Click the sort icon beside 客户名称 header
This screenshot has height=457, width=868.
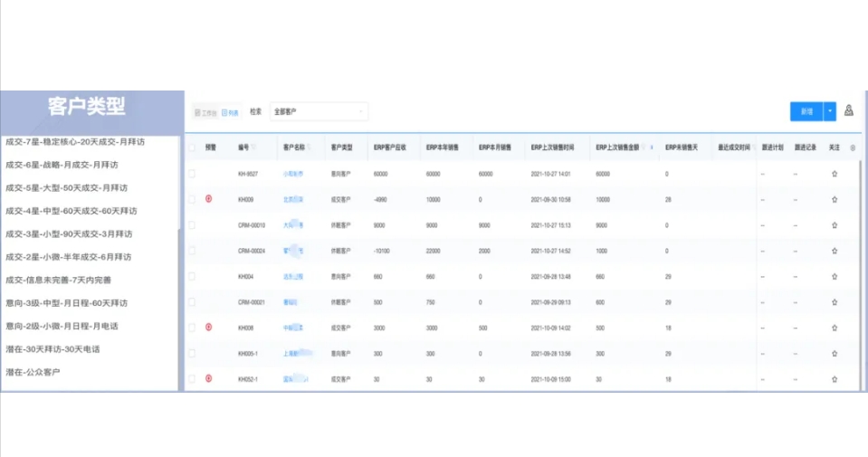pyautogui.click(x=309, y=148)
